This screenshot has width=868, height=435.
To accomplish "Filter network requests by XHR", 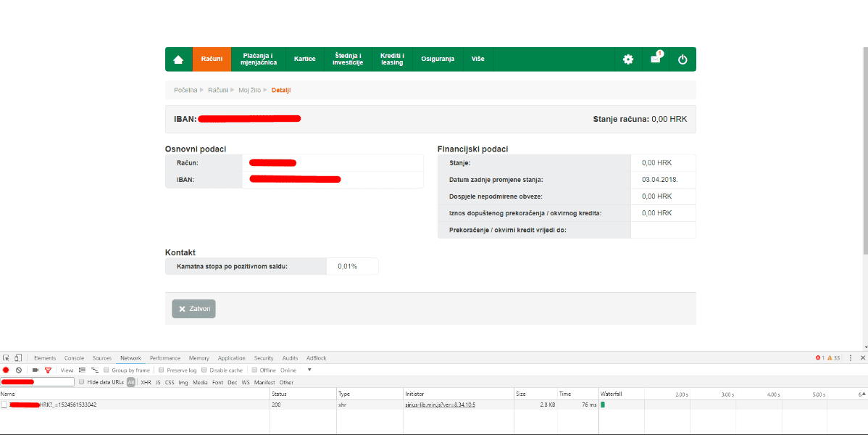I will click(146, 382).
